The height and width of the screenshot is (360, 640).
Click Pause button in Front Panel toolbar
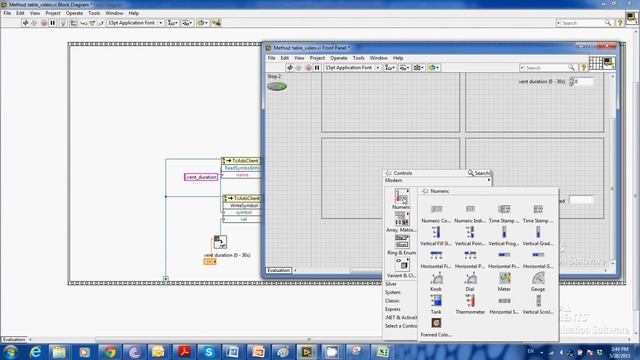pyautogui.click(x=317, y=68)
